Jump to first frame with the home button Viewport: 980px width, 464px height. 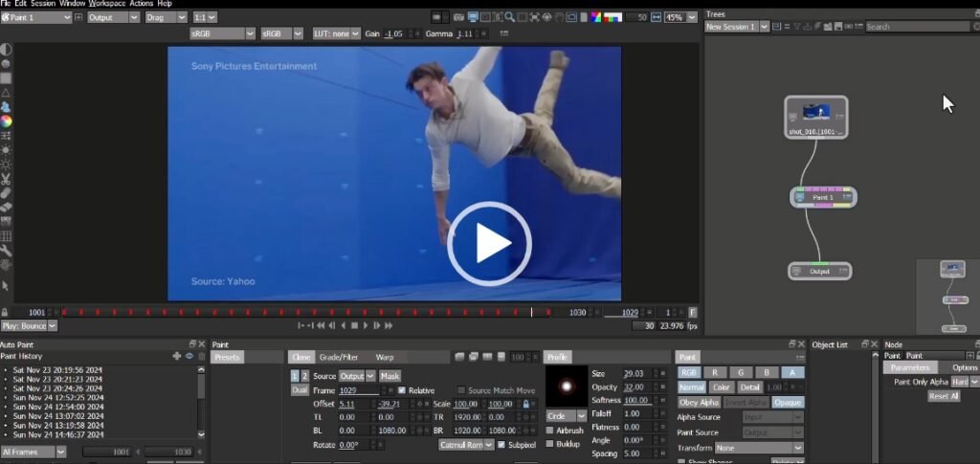[x=321, y=325]
